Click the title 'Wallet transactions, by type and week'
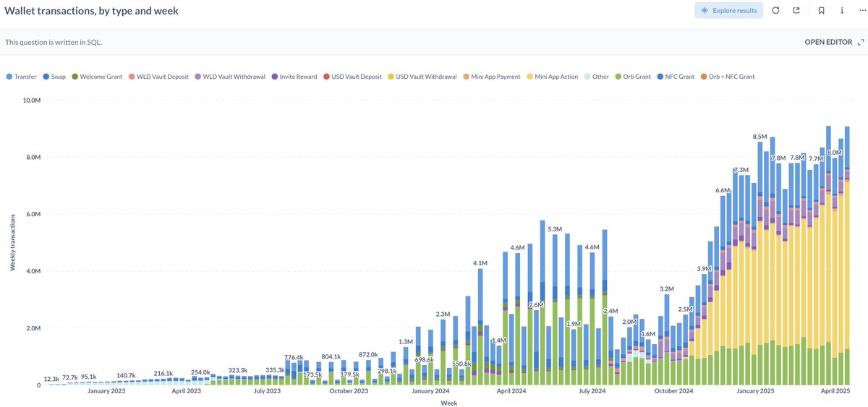The image size is (868, 407). click(x=91, y=11)
